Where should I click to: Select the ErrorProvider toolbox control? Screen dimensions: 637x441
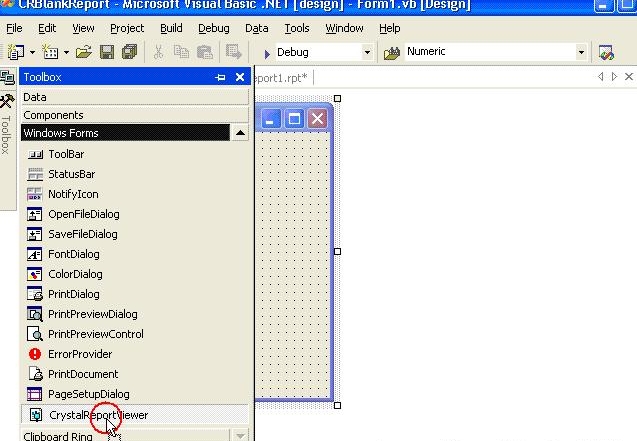pos(79,354)
